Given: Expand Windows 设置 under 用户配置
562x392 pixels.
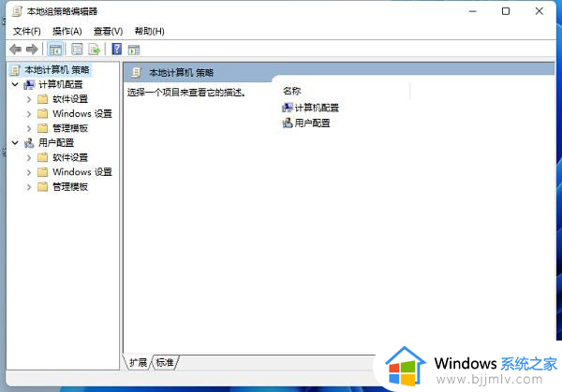Looking at the screenshot, I should (29, 172).
